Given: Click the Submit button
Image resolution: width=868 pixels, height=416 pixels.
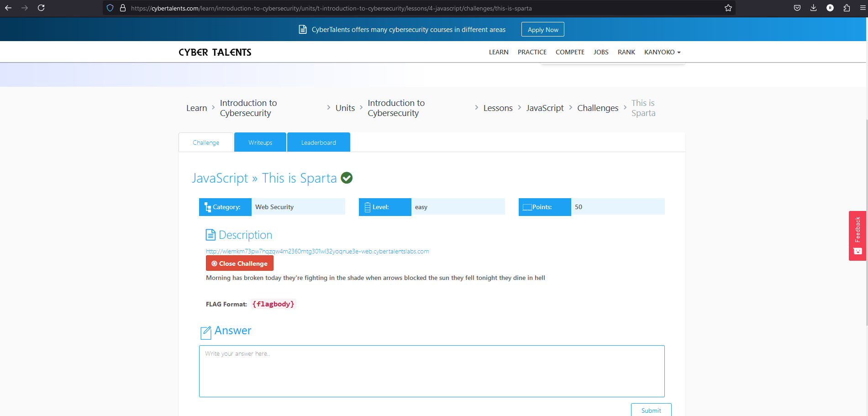Looking at the screenshot, I should pyautogui.click(x=651, y=410).
